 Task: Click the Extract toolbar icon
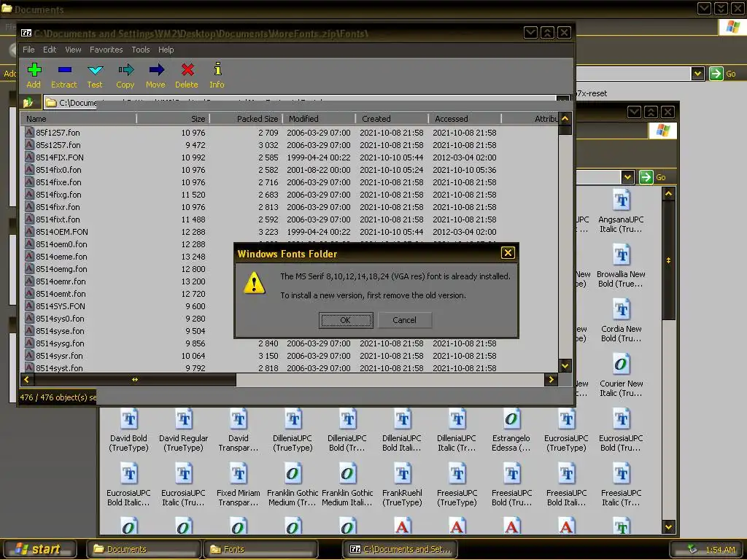[64, 75]
